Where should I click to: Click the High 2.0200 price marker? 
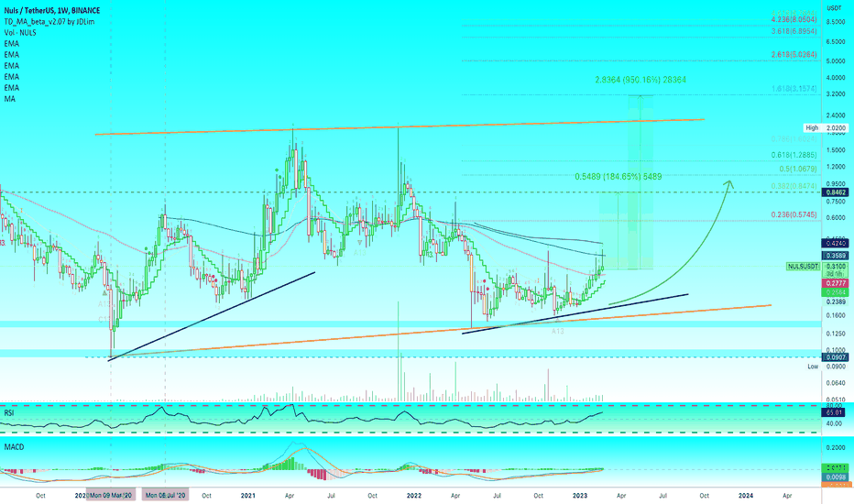827,128
